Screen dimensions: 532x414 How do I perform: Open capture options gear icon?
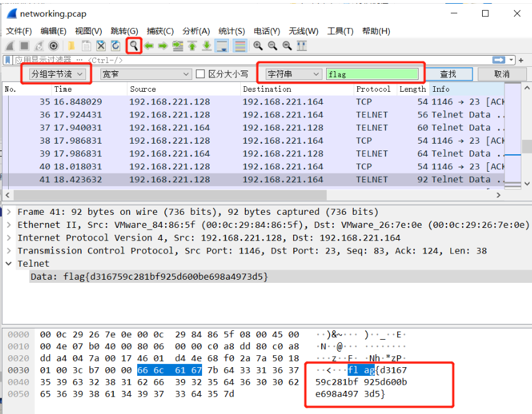54,46
